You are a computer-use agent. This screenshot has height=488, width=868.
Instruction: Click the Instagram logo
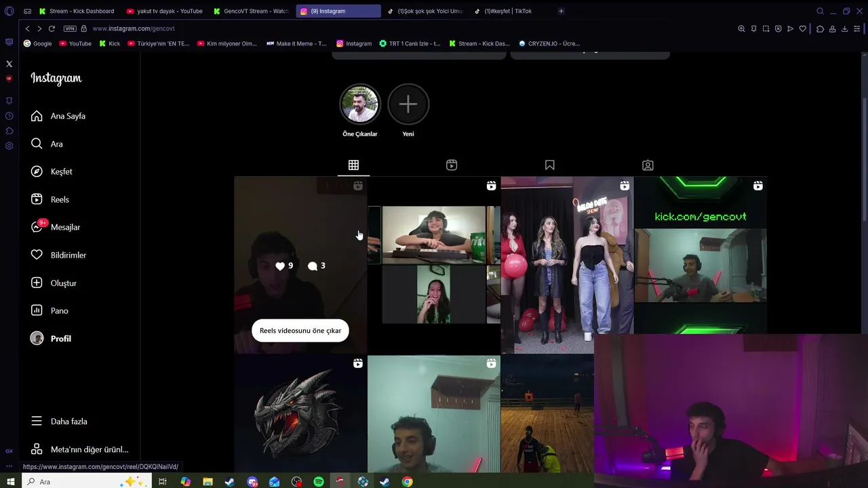pos(56,79)
